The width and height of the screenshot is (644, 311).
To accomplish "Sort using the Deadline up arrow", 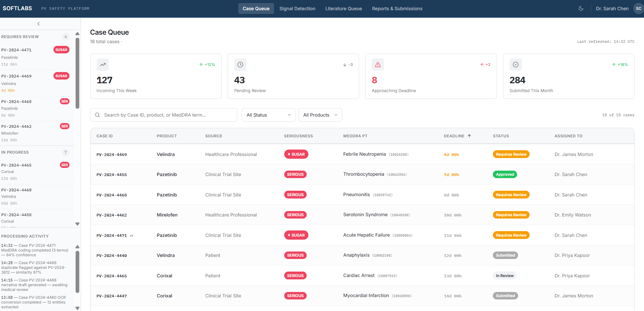I will (469, 136).
